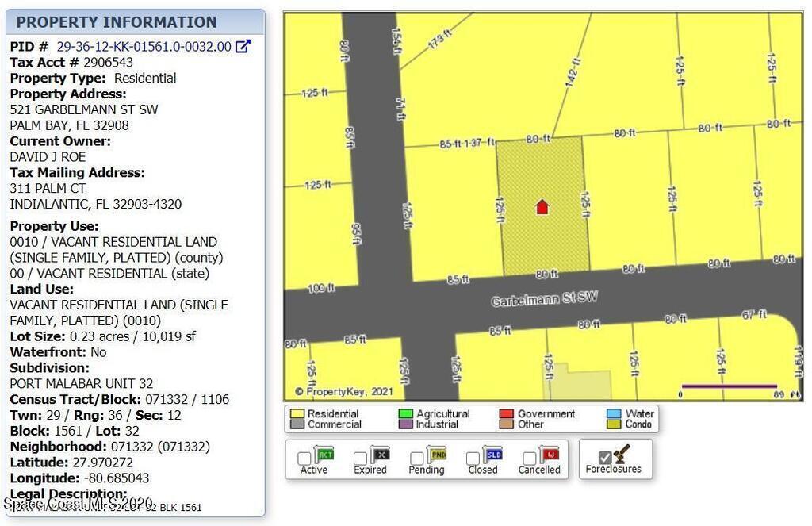812x526 pixels.
Task: Select the Cancelled listings checkbox
Action: pyautogui.click(x=529, y=459)
